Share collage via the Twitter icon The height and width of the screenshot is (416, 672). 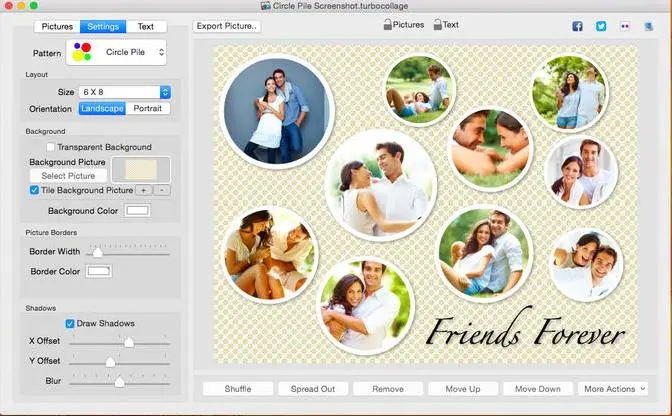coord(601,26)
